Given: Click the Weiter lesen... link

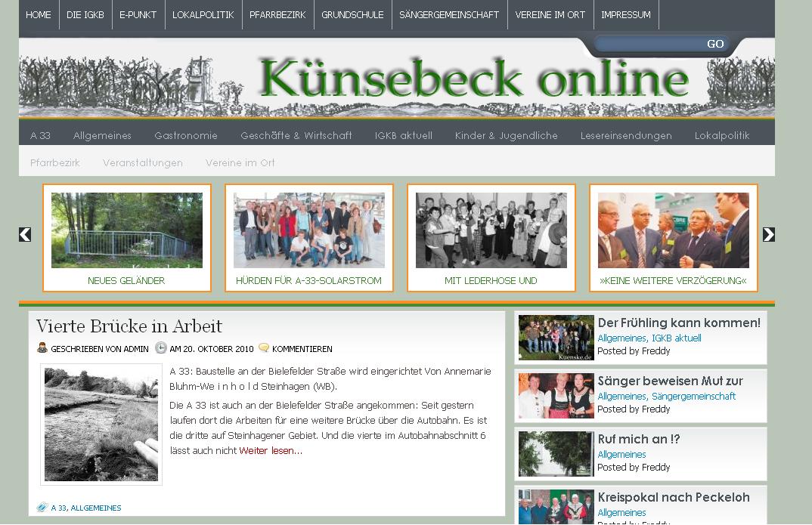Looking at the screenshot, I should coord(271,450).
